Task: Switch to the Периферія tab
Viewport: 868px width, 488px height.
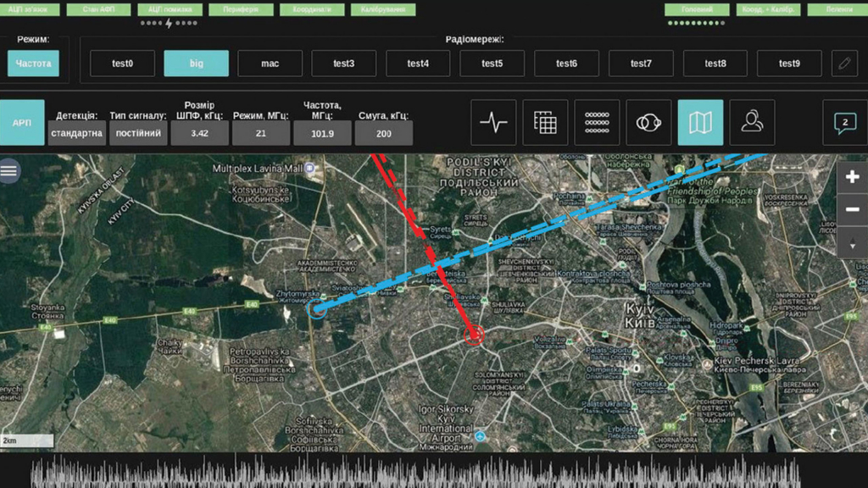Action: coord(241,10)
